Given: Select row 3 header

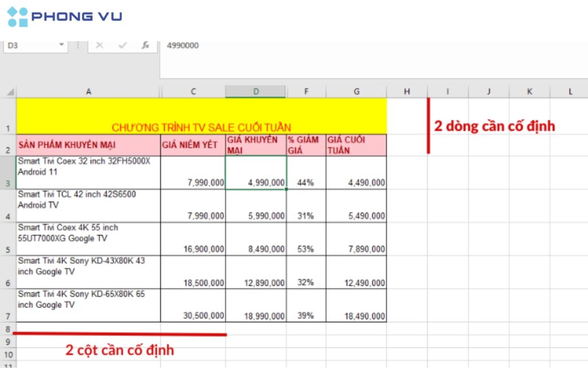Looking at the screenshot, I should 8,172.
